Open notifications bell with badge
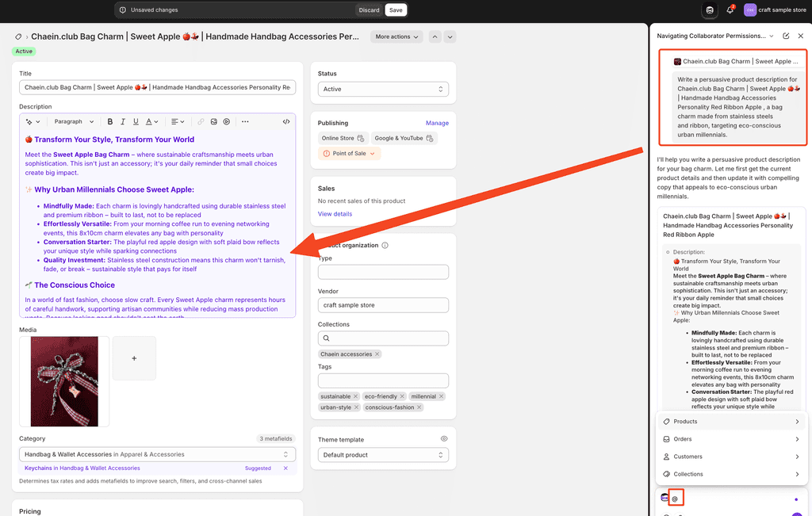 (x=730, y=10)
